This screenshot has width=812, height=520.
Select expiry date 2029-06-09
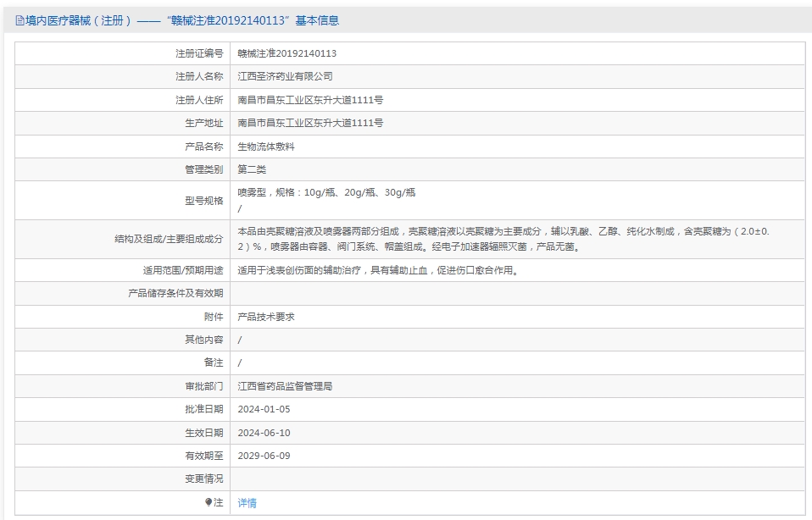tap(264, 456)
